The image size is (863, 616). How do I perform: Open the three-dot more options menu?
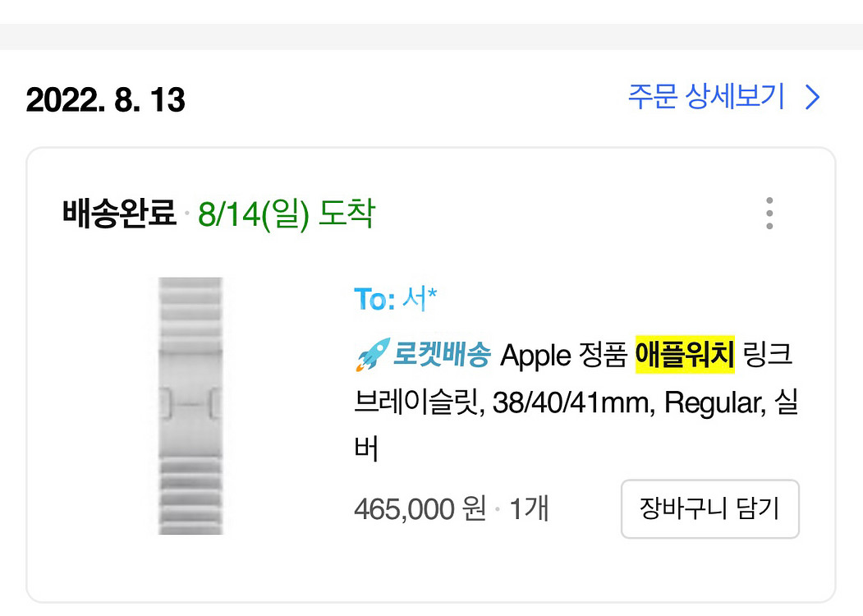point(769,214)
